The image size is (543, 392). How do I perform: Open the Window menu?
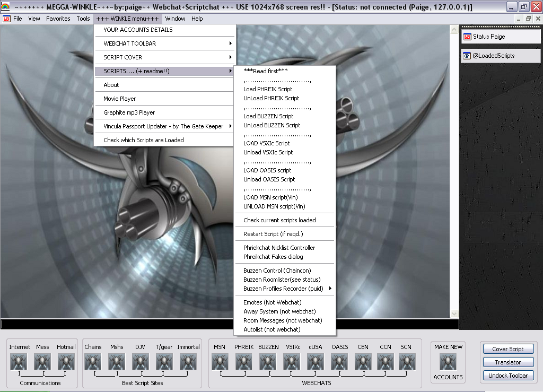(175, 19)
